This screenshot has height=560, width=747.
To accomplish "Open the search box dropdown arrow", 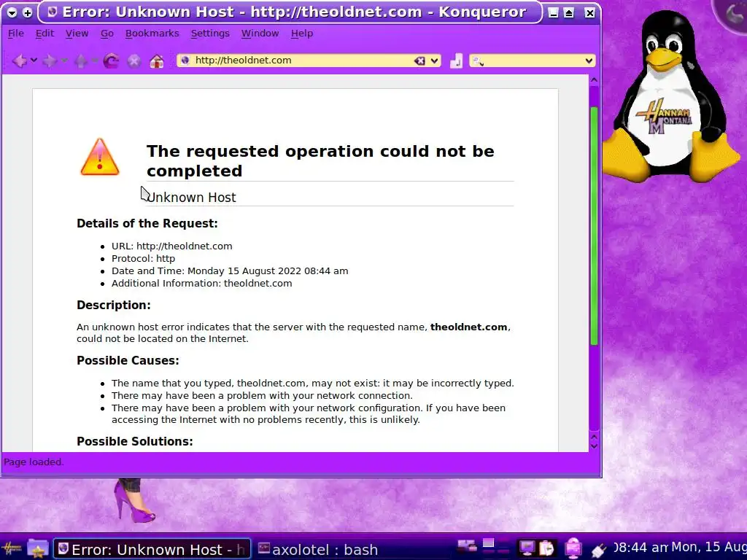I will tap(589, 61).
